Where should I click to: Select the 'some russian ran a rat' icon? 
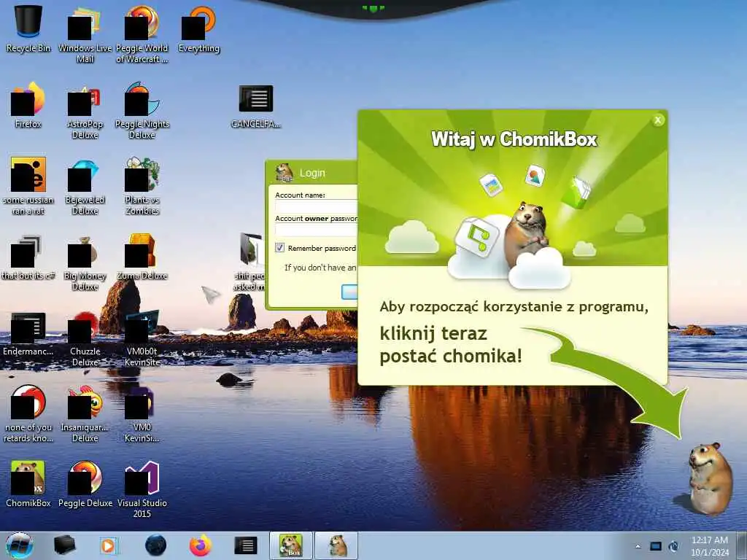coord(28,186)
